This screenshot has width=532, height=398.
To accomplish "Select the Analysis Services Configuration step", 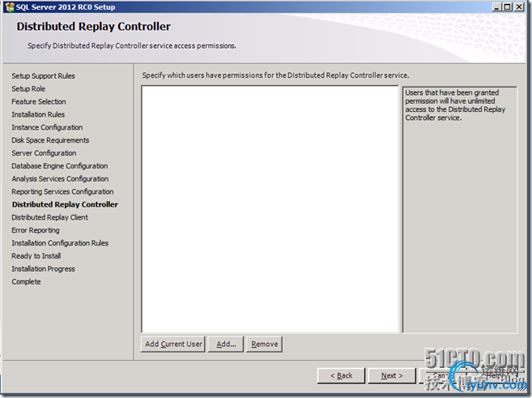I will [x=60, y=179].
